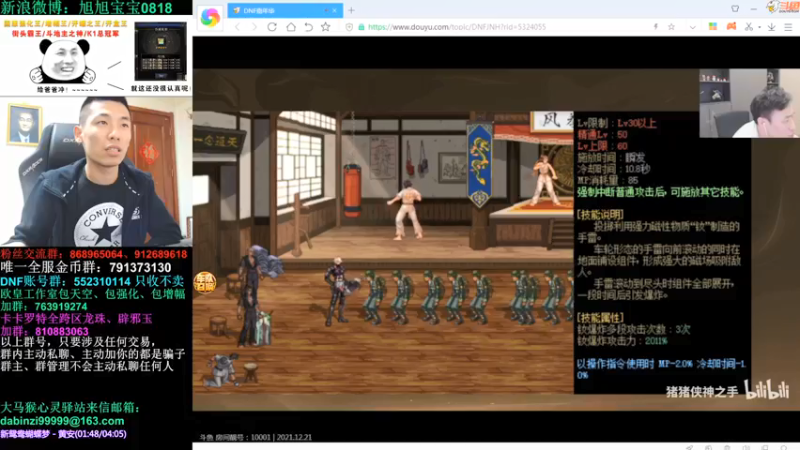Click the green padlock icon before the URL

pyautogui.click(x=361, y=27)
